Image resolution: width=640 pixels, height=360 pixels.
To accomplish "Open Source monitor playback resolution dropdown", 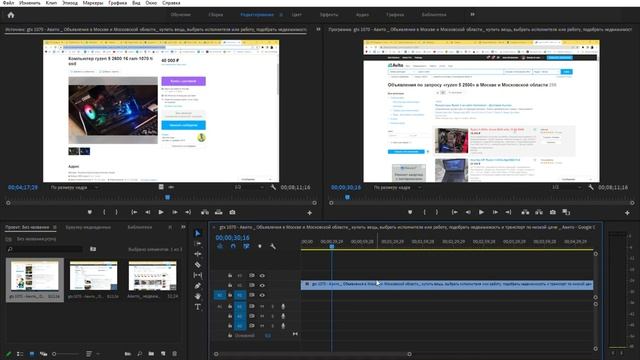I will (249, 187).
